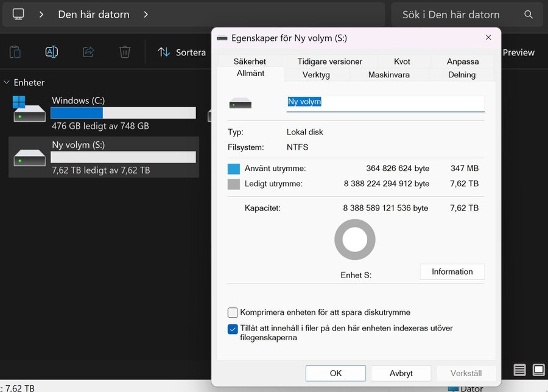Screen dimensions: 548x392
Task: Click the Verkställ button
Action: click(x=466, y=373)
